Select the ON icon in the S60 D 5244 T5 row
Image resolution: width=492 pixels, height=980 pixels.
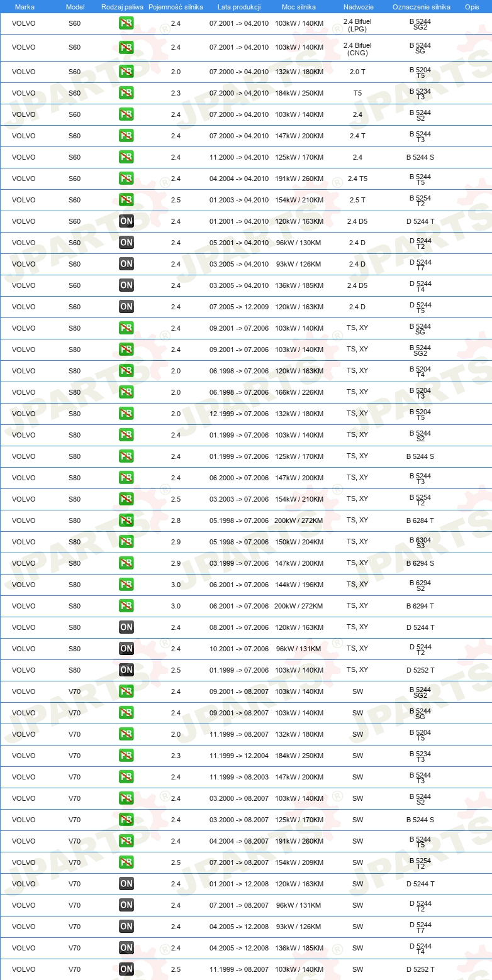(126, 307)
